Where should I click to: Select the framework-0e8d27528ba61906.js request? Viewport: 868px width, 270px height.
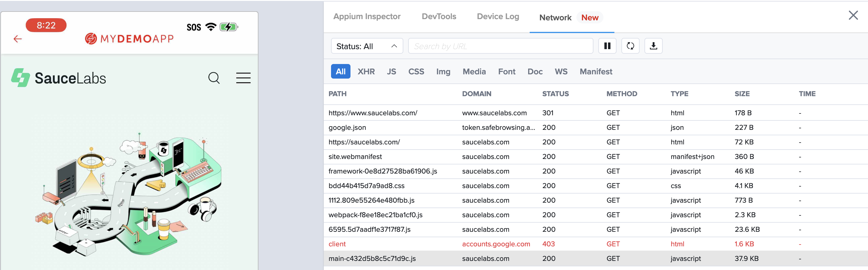(595, 171)
